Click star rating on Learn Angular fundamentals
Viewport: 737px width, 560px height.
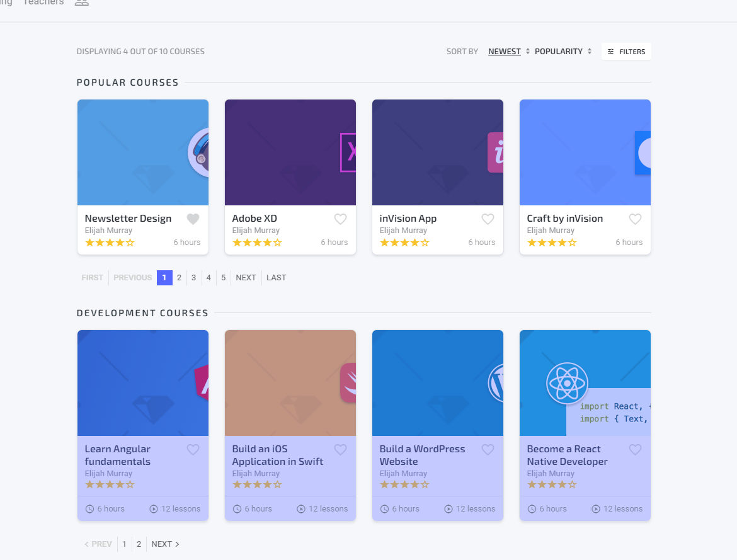pyautogui.click(x=110, y=484)
